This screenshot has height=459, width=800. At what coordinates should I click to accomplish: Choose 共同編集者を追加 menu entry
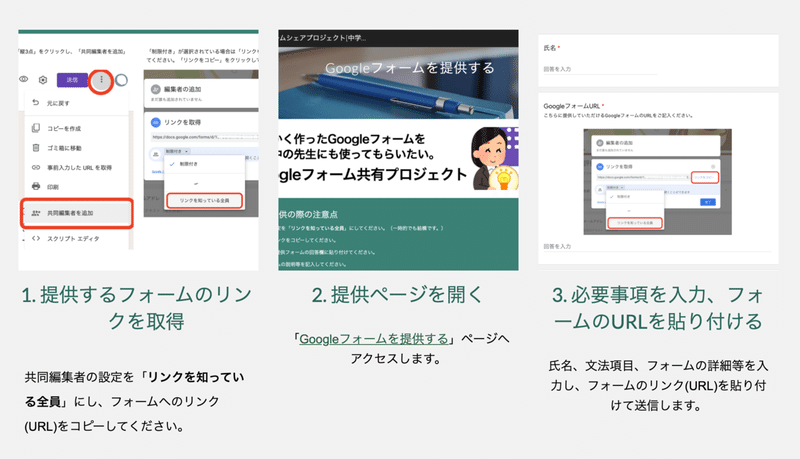pos(77,213)
